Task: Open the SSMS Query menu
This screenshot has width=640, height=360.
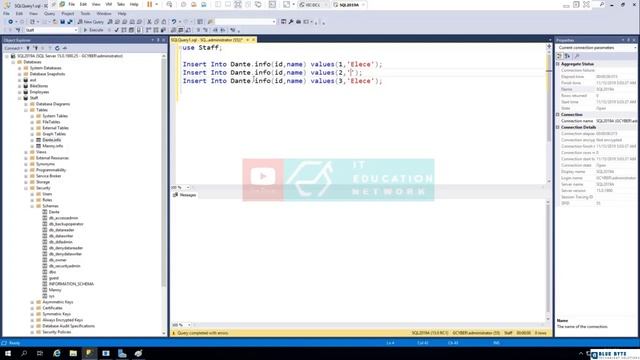Action: click(x=49, y=13)
